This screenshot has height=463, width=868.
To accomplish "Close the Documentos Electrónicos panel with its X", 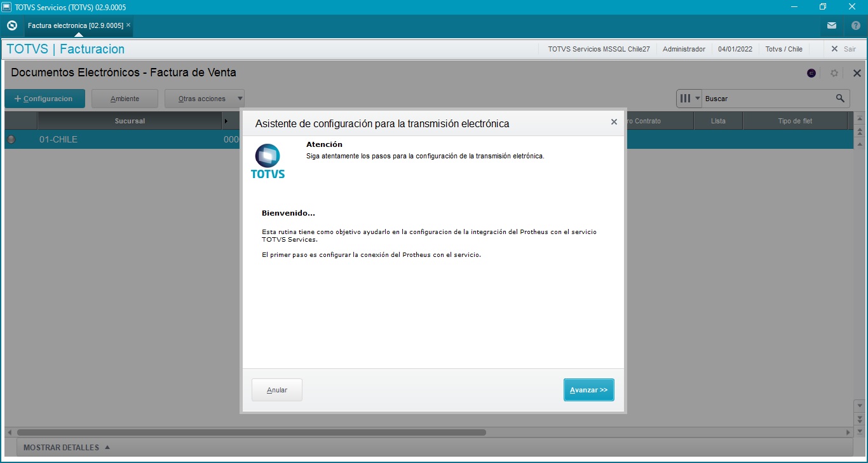I will click(857, 73).
